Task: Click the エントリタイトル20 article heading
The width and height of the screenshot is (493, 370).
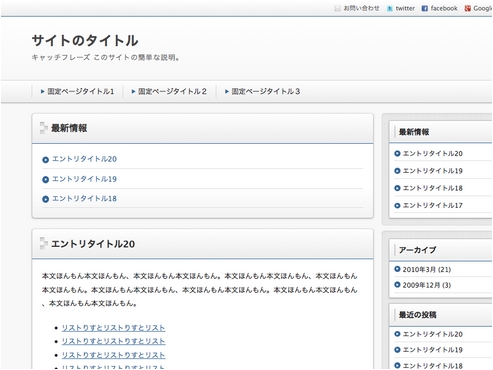Action: pos(93,244)
